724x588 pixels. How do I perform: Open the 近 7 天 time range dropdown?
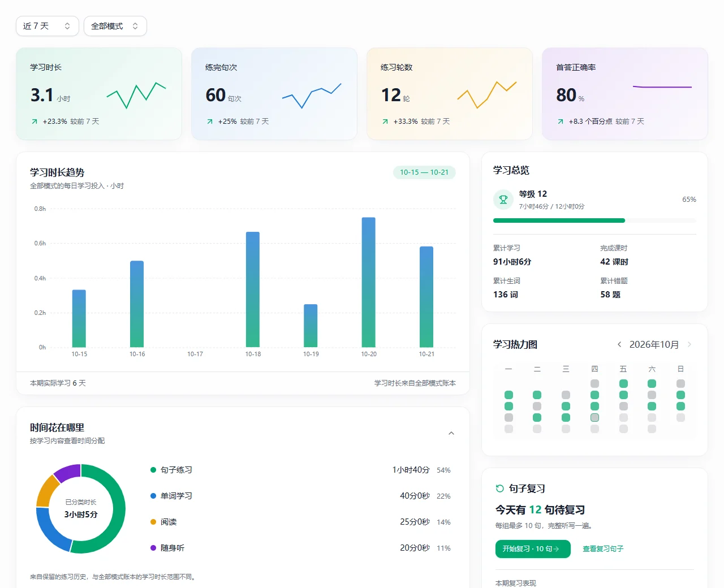tap(48, 26)
